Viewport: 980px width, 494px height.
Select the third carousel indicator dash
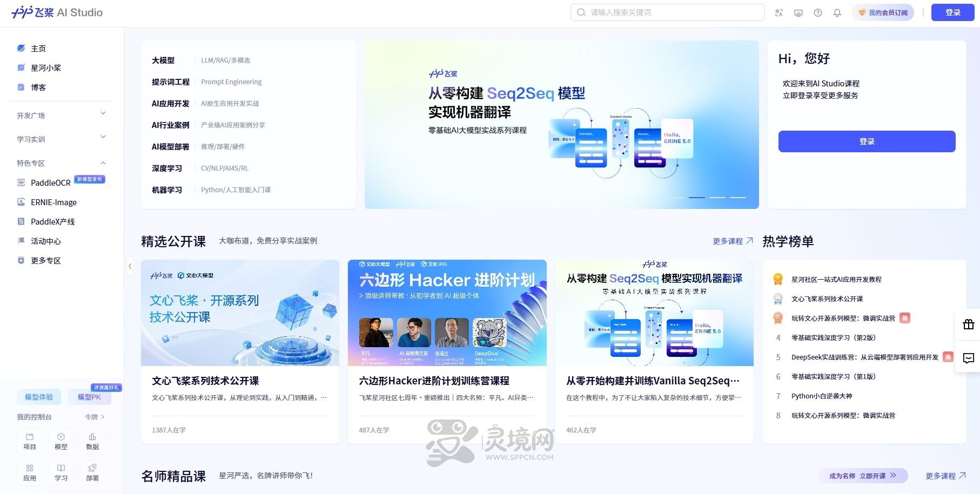717,198
